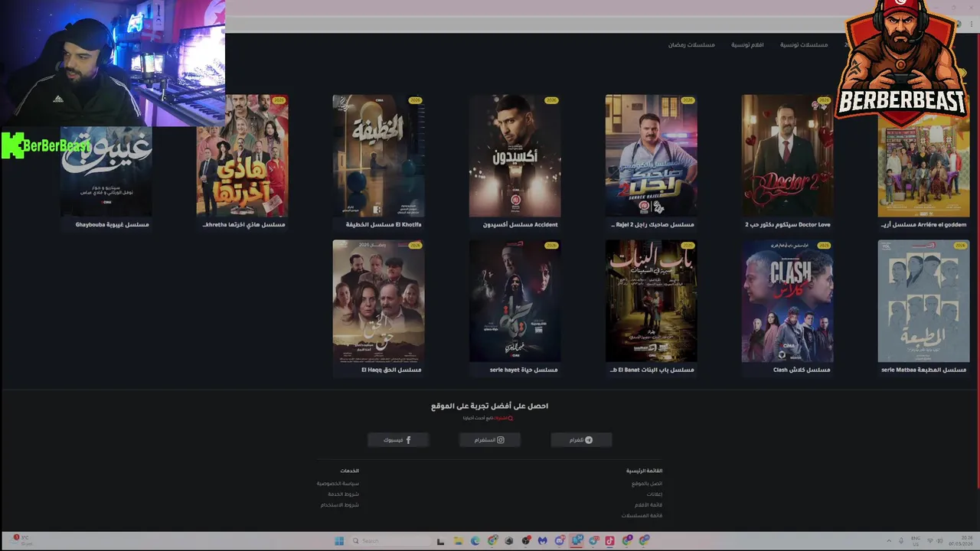Screen dimensions: 980x551
Task: Open the Doctor Love 2 poster
Action: 787,156
